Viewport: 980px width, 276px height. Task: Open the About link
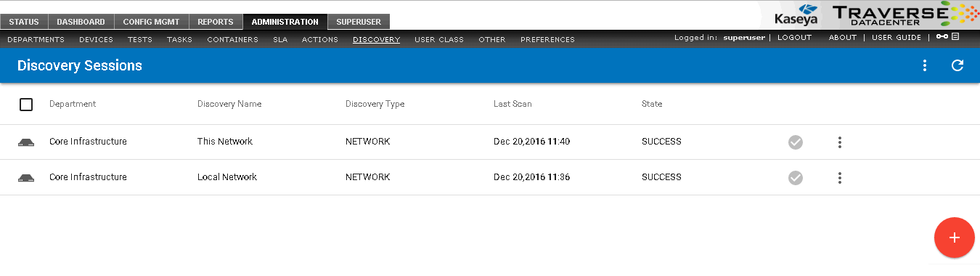point(843,37)
